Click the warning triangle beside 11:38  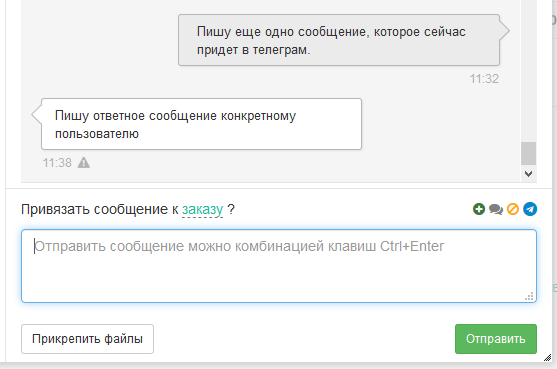point(84,163)
